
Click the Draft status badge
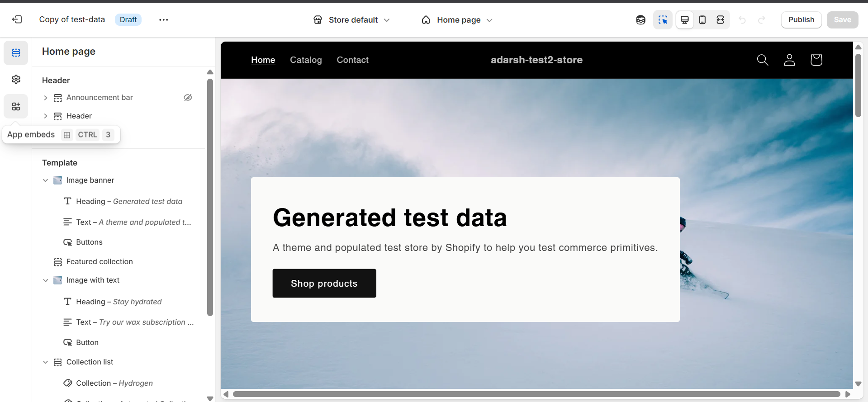(128, 19)
